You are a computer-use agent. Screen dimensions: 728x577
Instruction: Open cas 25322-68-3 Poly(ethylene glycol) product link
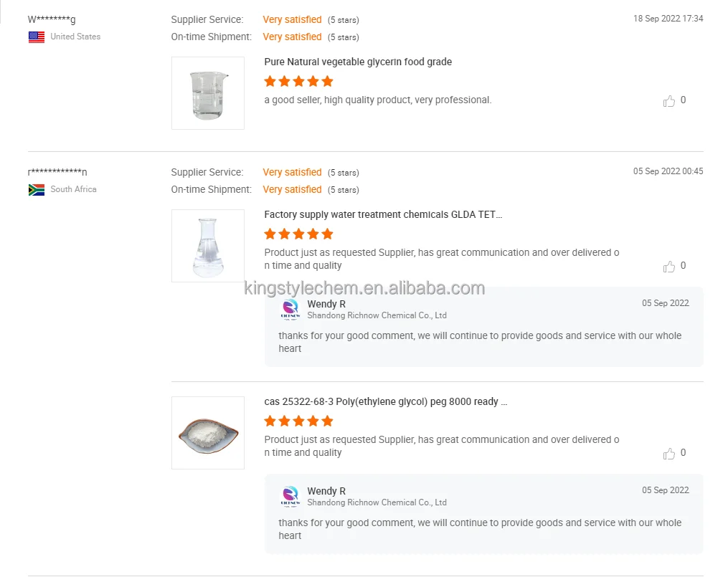(385, 402)
